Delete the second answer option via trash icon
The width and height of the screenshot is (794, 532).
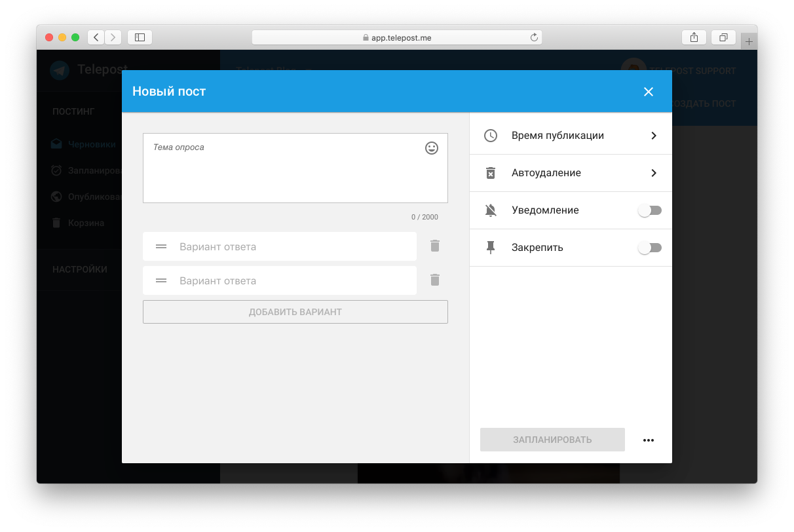(434, 280)
